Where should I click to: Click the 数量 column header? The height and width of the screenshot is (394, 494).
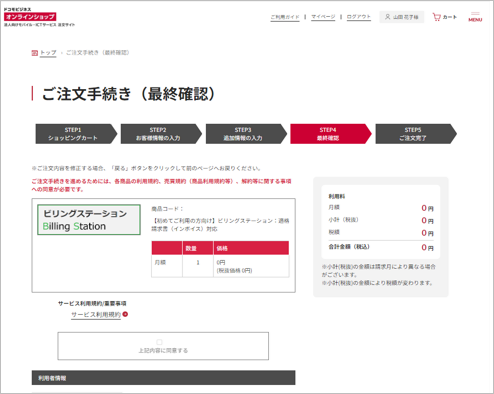coord(198,248)
